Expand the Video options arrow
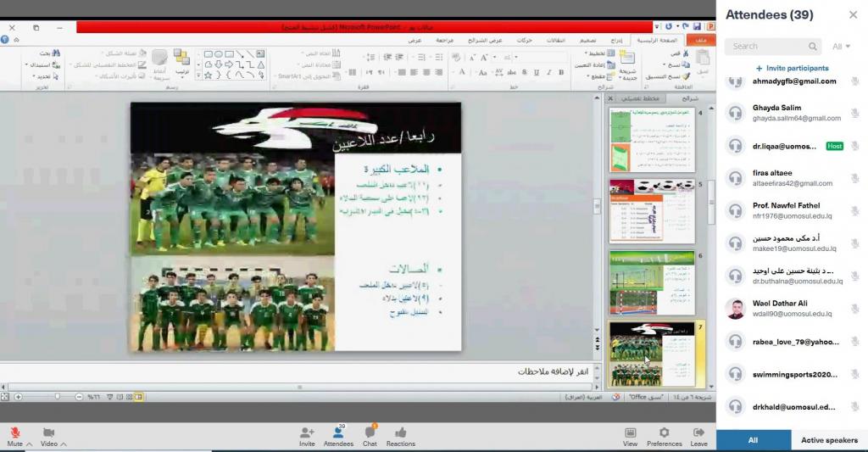The width and height of the screenshot is (868, 452). [x=64, y=444]
